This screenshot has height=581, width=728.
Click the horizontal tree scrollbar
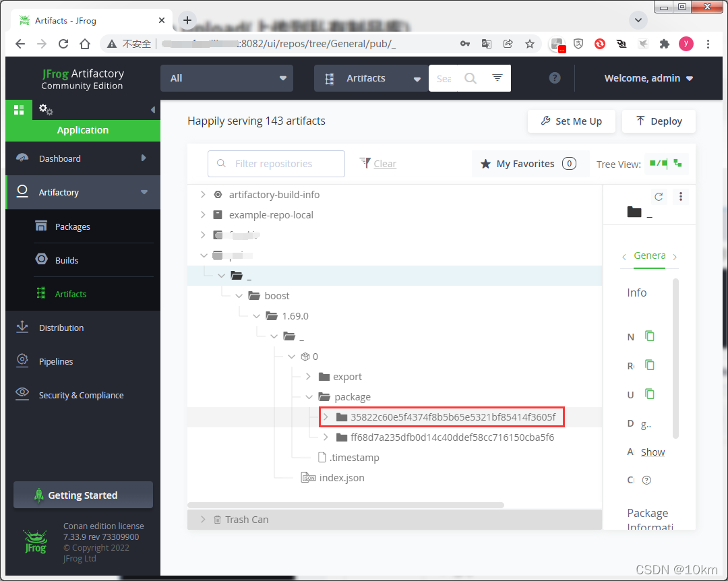pyautogui.click(x=346, y=505)
